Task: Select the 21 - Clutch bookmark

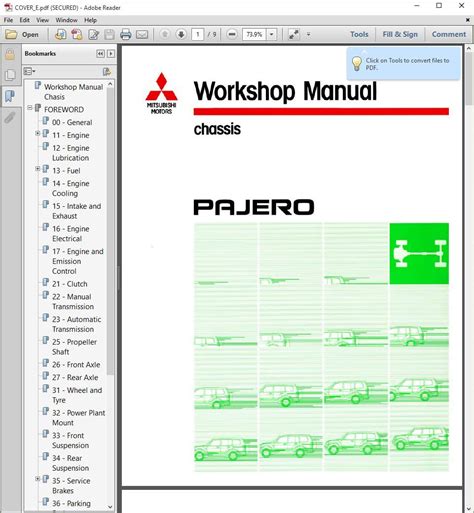Action: coord(70,284)
